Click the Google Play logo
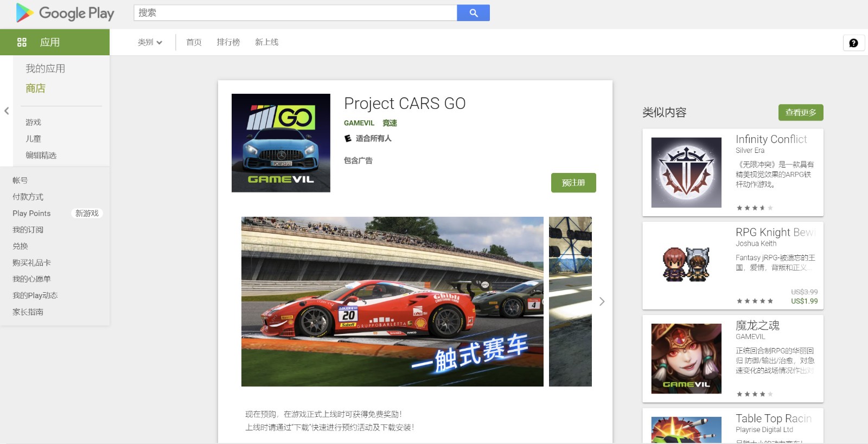This screenshot has width=868, height=444. (65, 13)
